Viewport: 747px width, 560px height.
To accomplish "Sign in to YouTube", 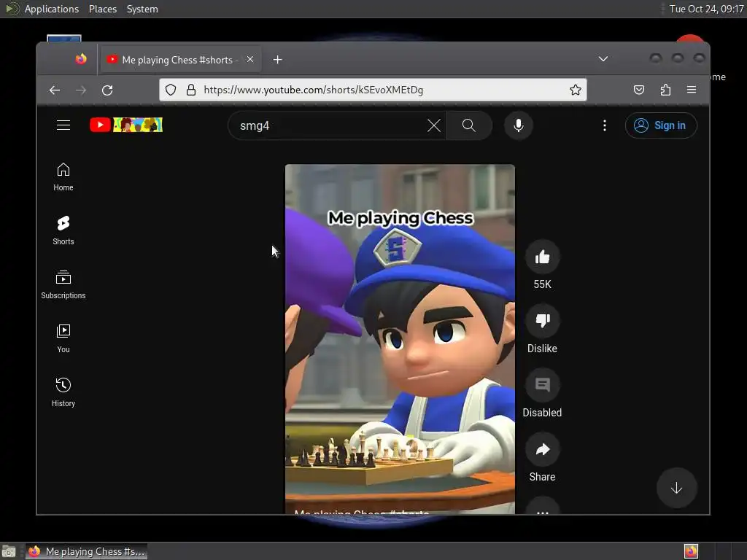I will (661, 125).
